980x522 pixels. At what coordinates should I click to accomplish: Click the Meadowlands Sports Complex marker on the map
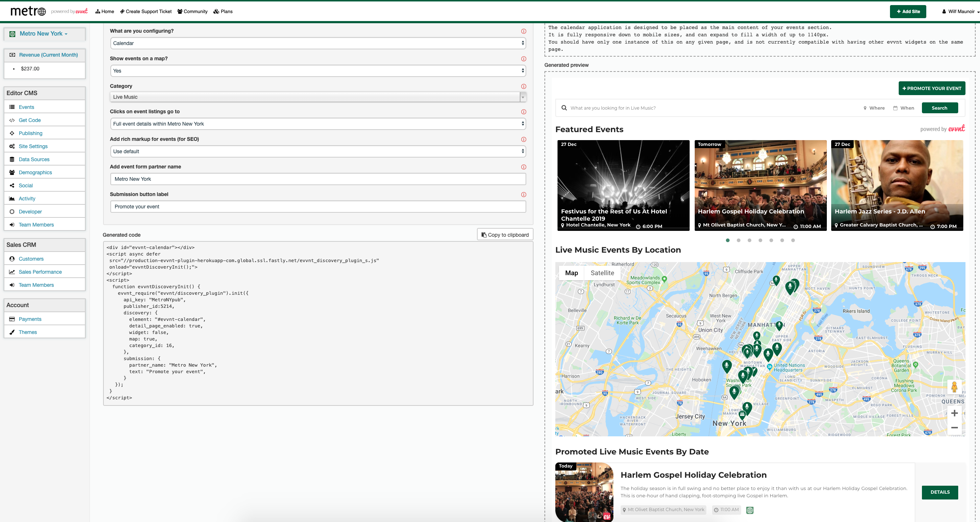click(664, 279)
